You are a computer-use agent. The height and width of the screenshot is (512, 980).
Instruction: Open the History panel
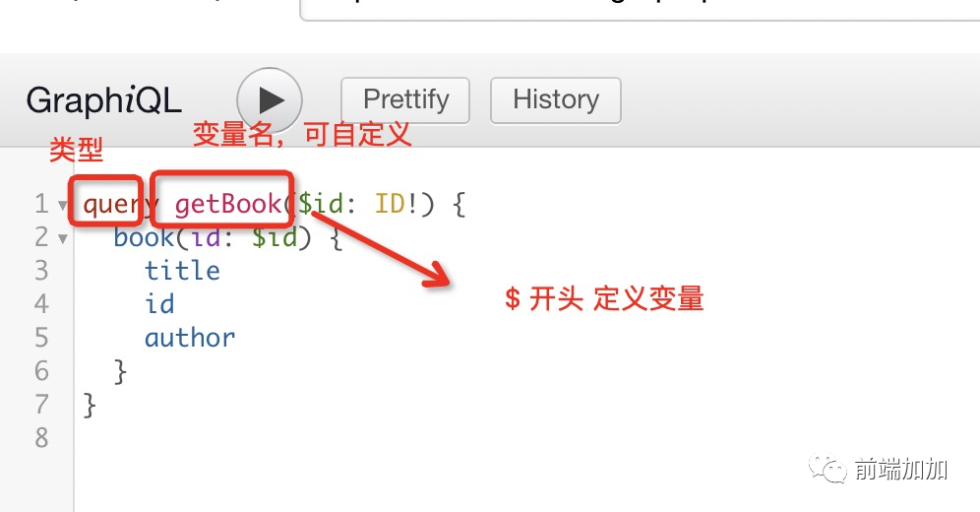point(556,100)
